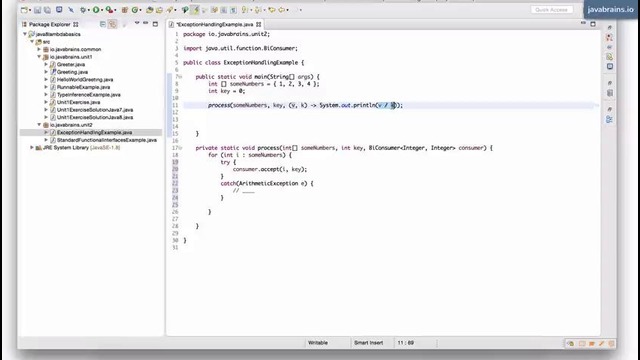Toggle code folding on the main method
Image resolution: width=640 pixels, height=360 pixels.
180,77
